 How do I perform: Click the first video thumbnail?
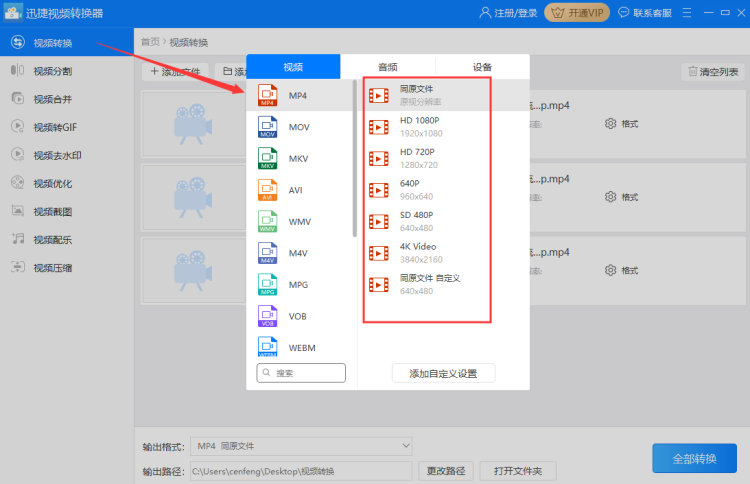pyautogui.click(x=194, y=124)
